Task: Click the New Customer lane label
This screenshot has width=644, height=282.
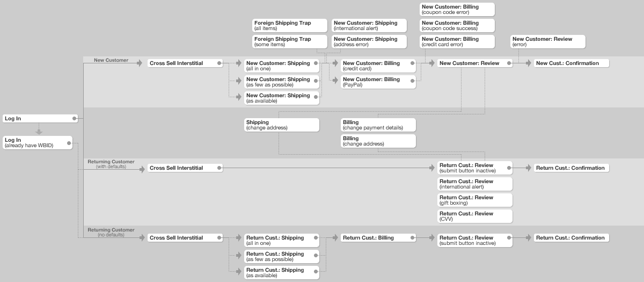Action: click(111, 60)
